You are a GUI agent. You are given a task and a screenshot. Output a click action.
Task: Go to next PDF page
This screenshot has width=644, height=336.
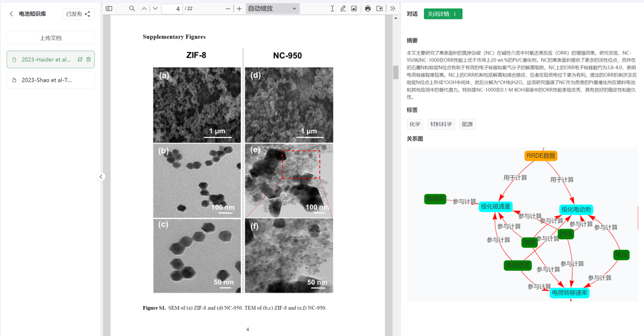tap(155, 8)
